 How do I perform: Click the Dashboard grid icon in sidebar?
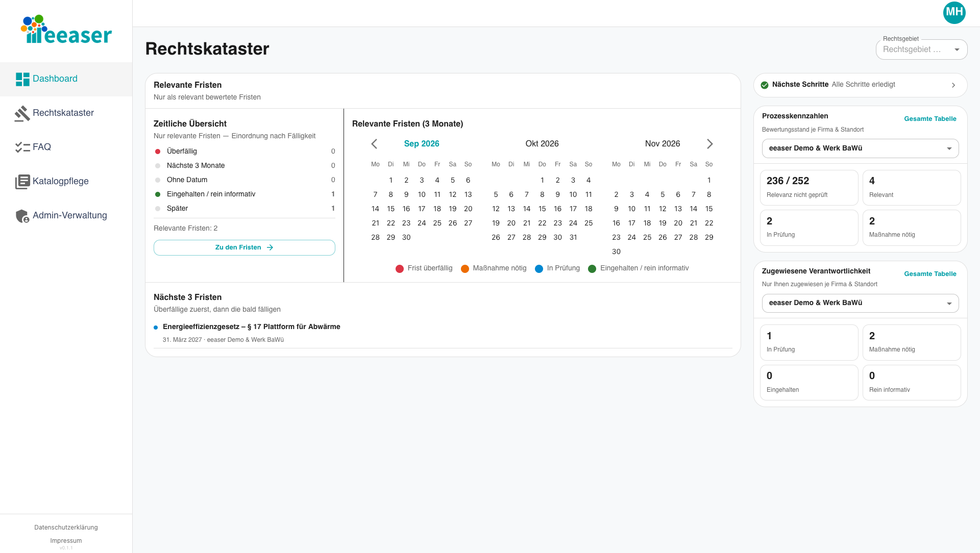[x=22, y=79]
